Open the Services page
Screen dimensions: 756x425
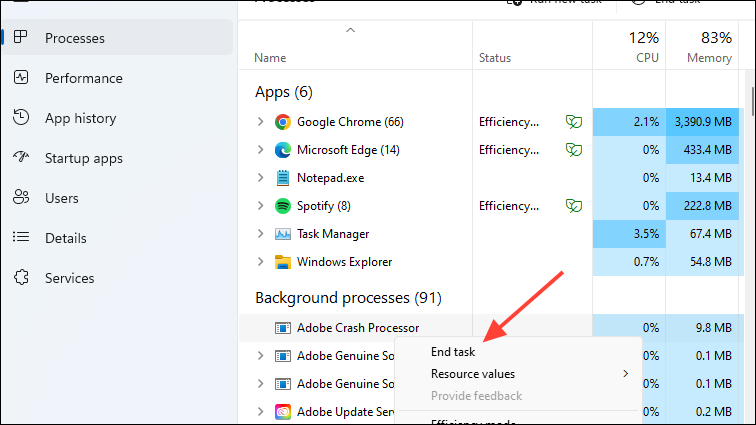(x=69, y=278)
